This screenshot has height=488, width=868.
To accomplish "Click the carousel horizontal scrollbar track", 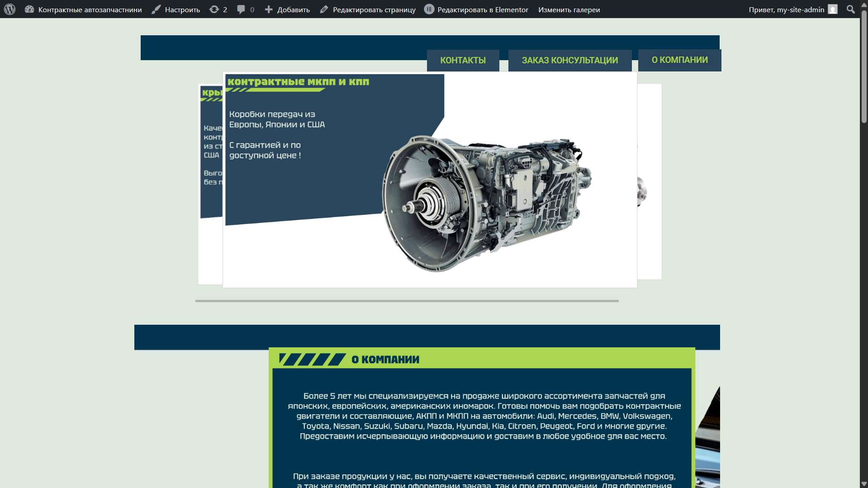I will click(407, 301).
